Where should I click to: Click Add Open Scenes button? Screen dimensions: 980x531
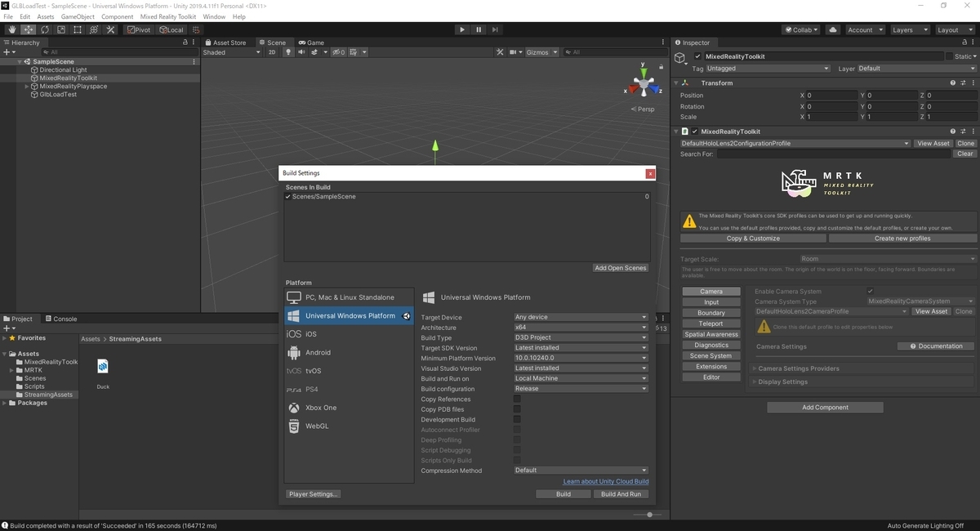tap(621, 268)
